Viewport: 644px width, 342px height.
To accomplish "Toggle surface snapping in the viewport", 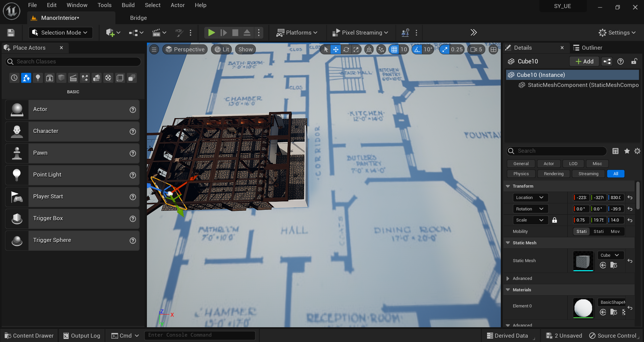I will click(x=381, y=49).
